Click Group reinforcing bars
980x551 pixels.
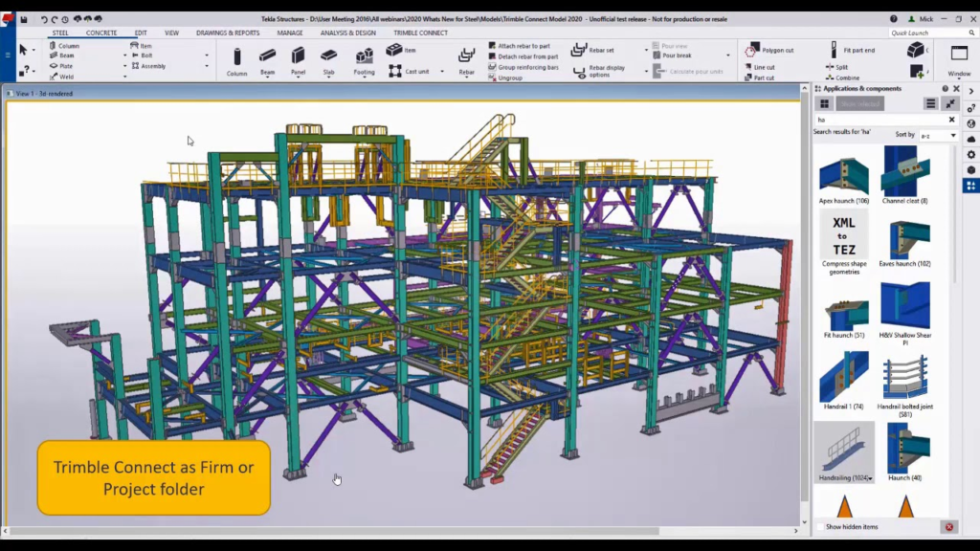(523, 67)
